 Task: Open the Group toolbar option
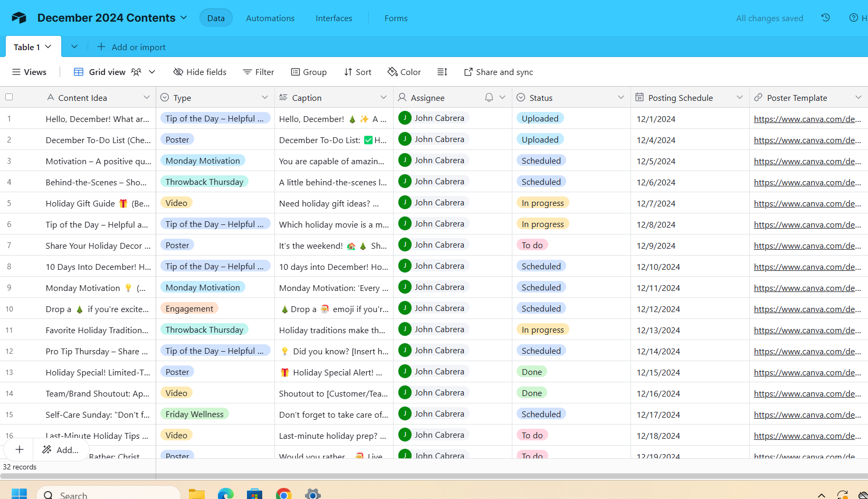[309, 72]
